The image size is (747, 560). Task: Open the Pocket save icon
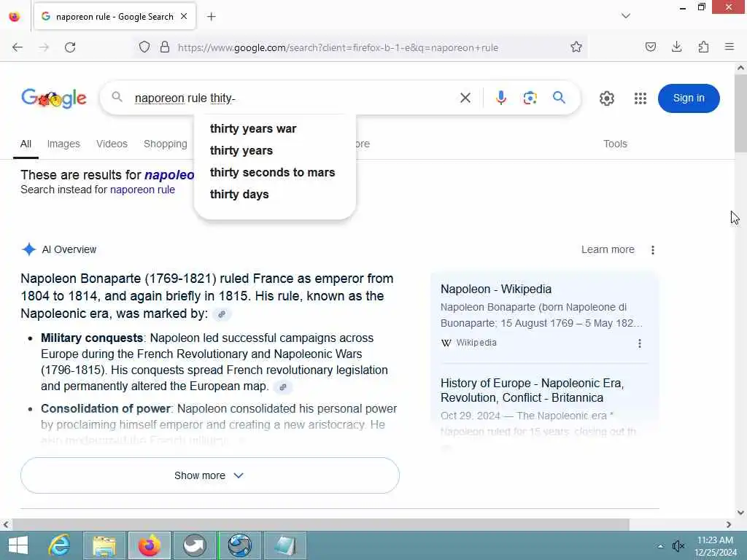point(650,47)
